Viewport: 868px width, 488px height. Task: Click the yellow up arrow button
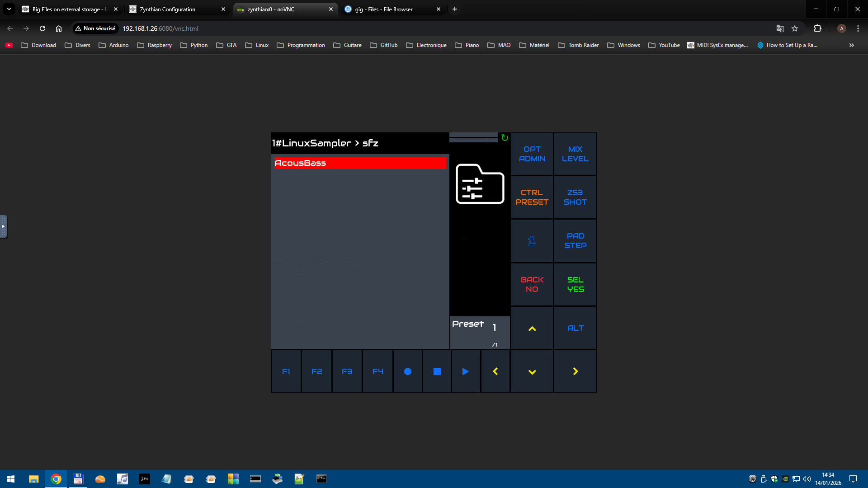(x=532, y=328)
